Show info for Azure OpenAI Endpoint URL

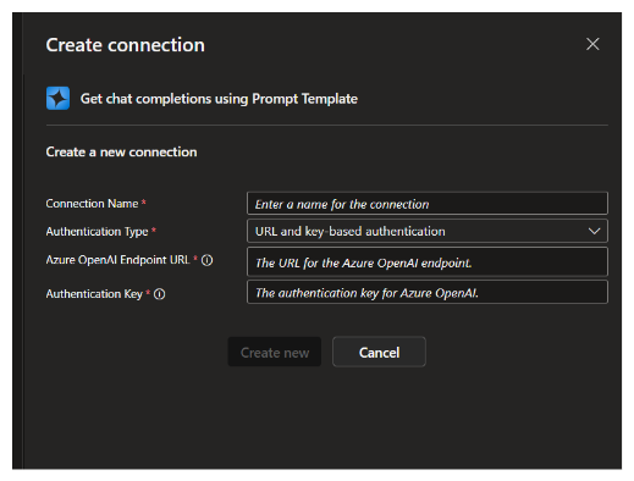click(207, 260)
